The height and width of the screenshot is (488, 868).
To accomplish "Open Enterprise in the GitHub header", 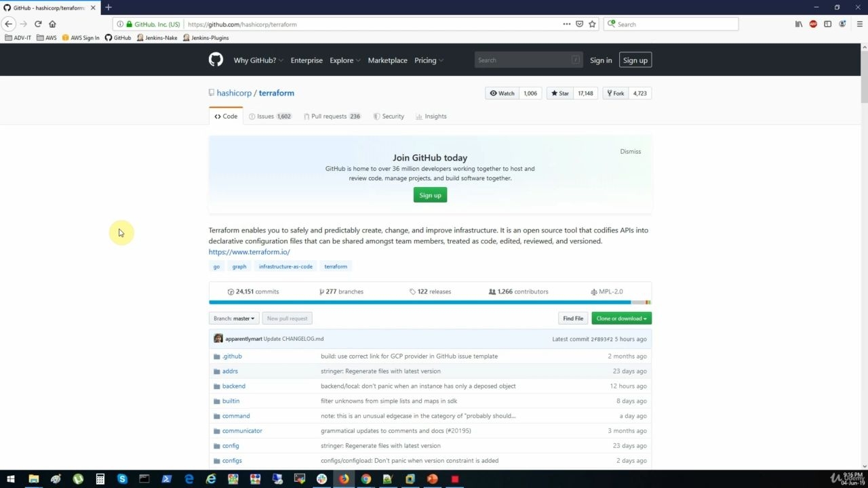I will [307, 60].
